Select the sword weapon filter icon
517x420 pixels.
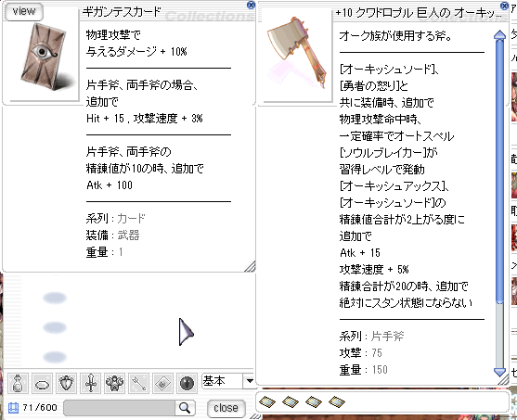[91, 383]
